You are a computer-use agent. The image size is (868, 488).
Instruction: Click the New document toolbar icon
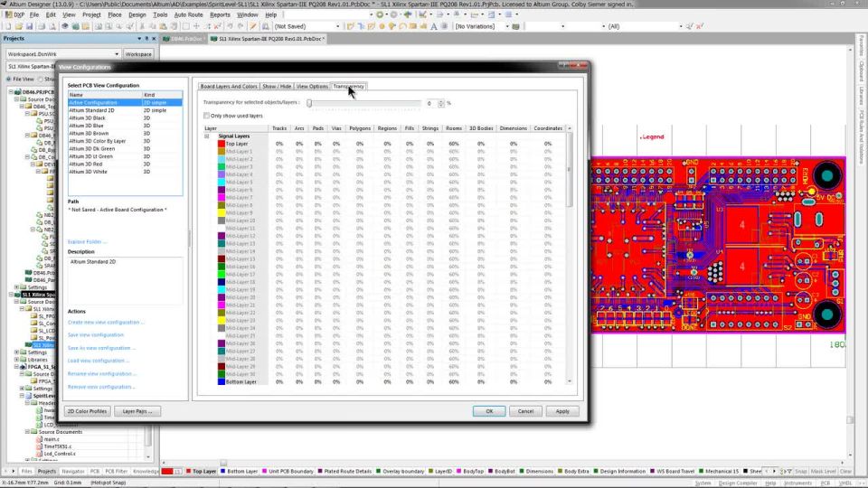[x=8, y=26]
